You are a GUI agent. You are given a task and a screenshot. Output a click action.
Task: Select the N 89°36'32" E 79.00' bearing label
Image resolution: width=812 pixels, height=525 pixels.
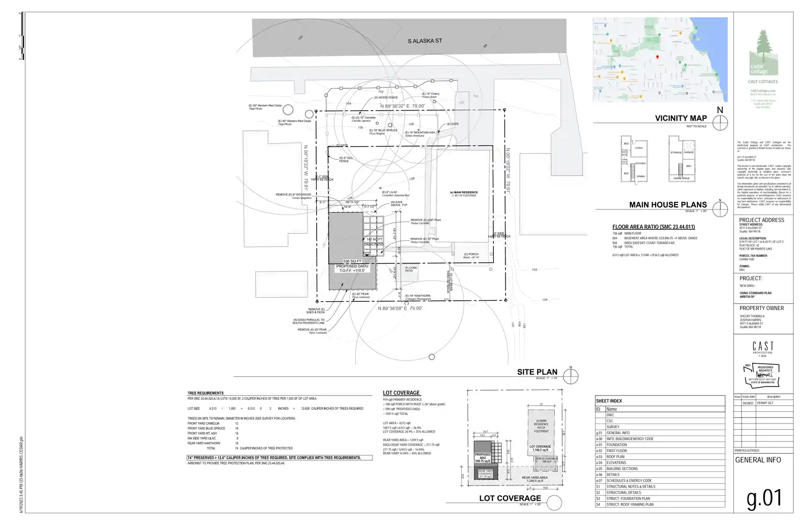(402, 107)
